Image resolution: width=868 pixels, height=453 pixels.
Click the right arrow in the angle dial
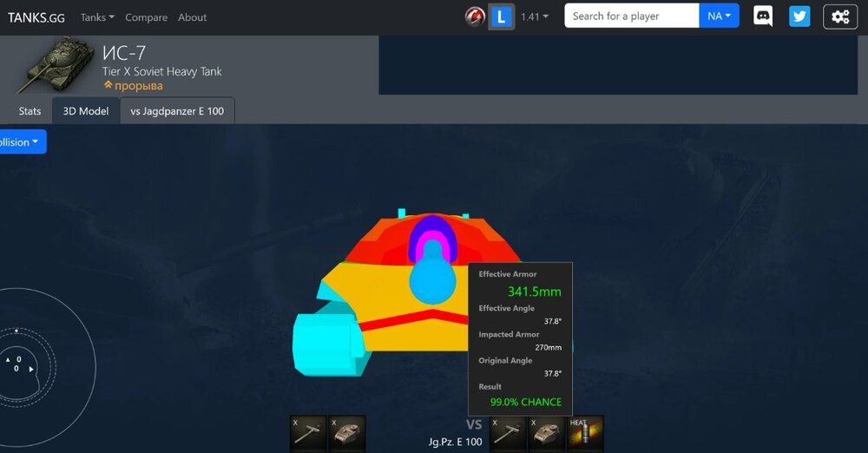pos(31,369)
